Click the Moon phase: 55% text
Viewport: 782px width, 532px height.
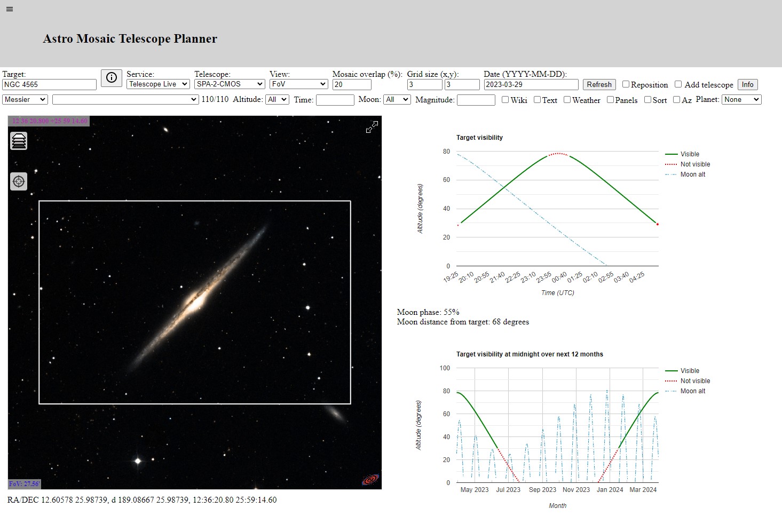point(428,312)
